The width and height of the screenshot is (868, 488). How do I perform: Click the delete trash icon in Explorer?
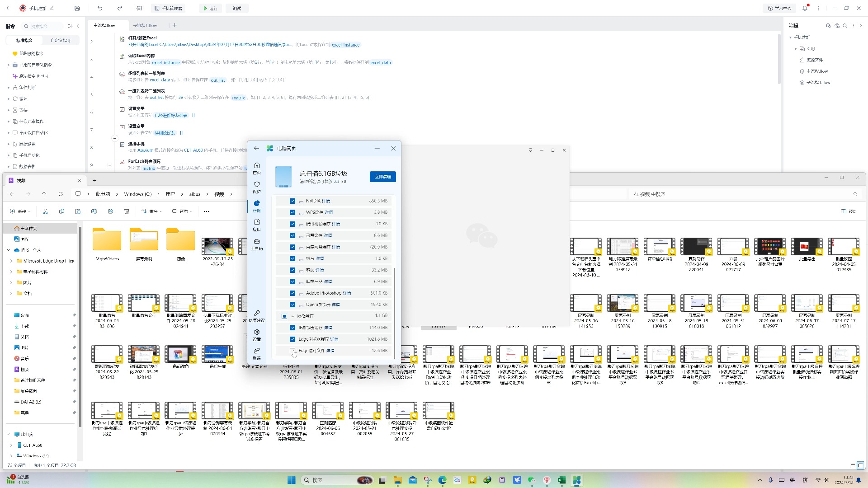(127, 211)
